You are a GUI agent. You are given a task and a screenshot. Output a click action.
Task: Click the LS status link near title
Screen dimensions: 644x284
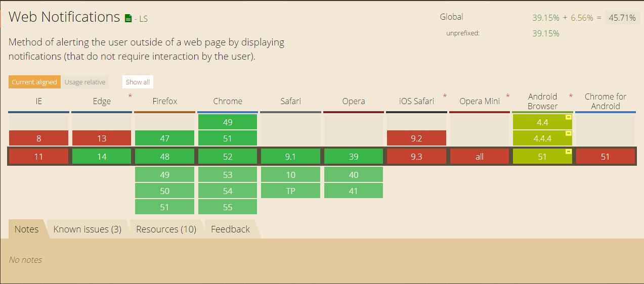pos(141,19)
